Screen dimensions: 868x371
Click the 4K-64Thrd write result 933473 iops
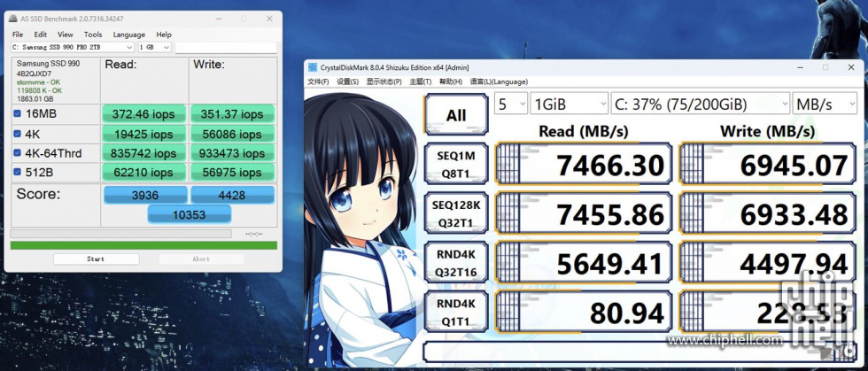point(232,153)
